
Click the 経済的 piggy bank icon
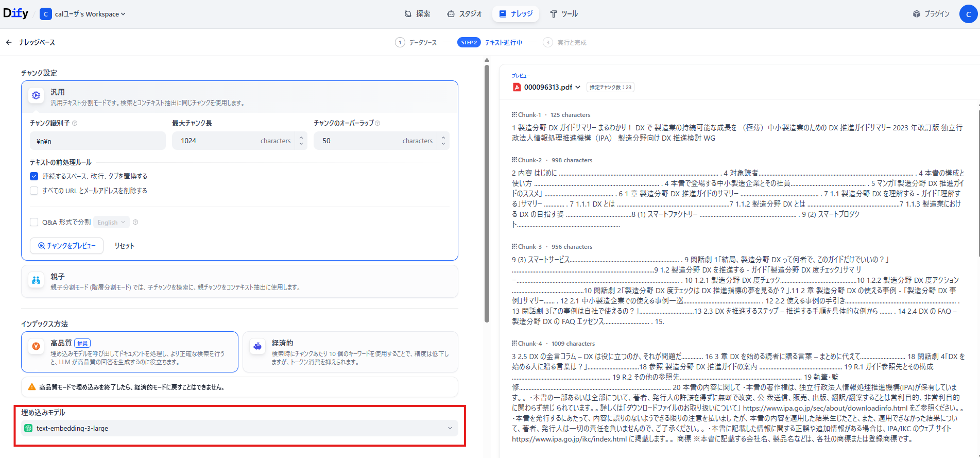click(257, 346)
